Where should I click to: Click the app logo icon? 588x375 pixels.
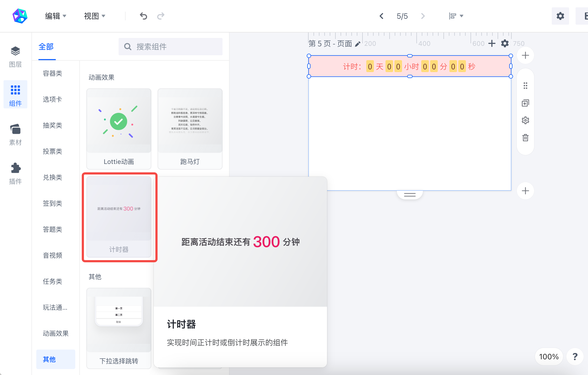20,16
